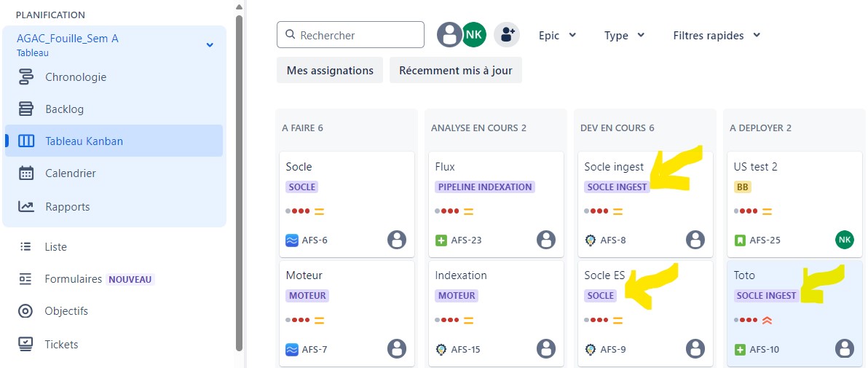Open the Socle ingest card AFS-8

click(x=645, y=205)
